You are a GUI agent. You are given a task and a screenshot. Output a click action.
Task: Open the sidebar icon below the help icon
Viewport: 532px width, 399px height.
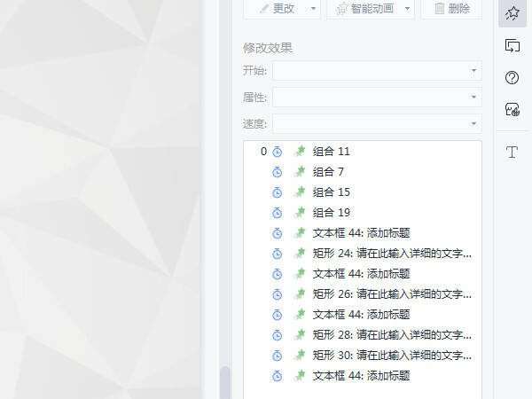coord(512,110)
